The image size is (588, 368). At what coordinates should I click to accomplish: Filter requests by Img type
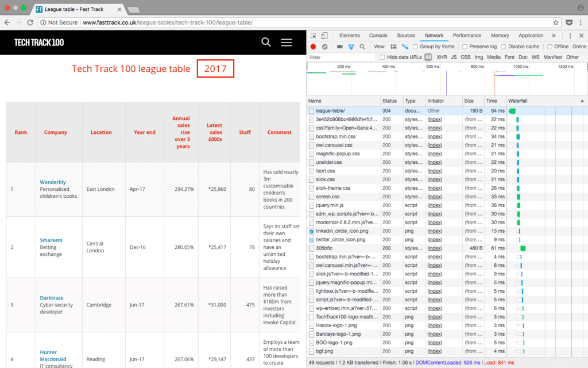tap(478, 57)
